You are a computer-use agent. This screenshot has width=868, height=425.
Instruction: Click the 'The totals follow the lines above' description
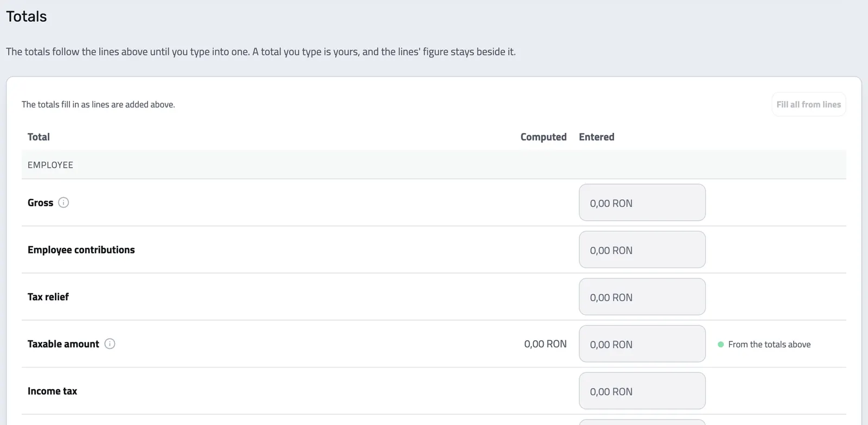click(x=261, y=52)
